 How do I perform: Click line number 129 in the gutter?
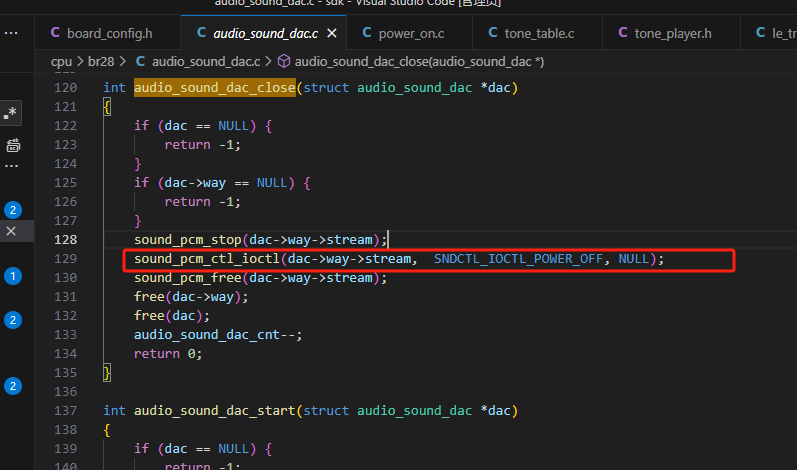pos(66,259)
